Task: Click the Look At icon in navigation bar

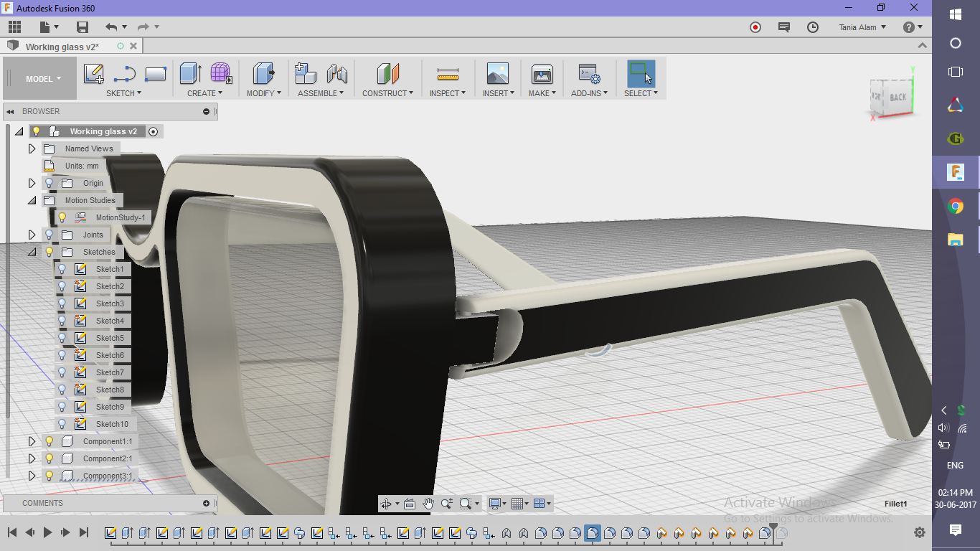Action: click(410, 504)
